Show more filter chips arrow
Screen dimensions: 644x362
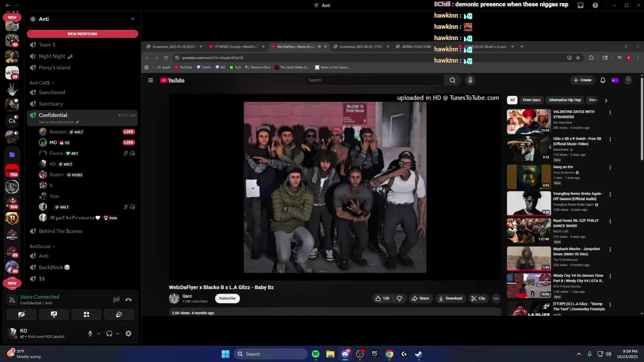[606, 101]
